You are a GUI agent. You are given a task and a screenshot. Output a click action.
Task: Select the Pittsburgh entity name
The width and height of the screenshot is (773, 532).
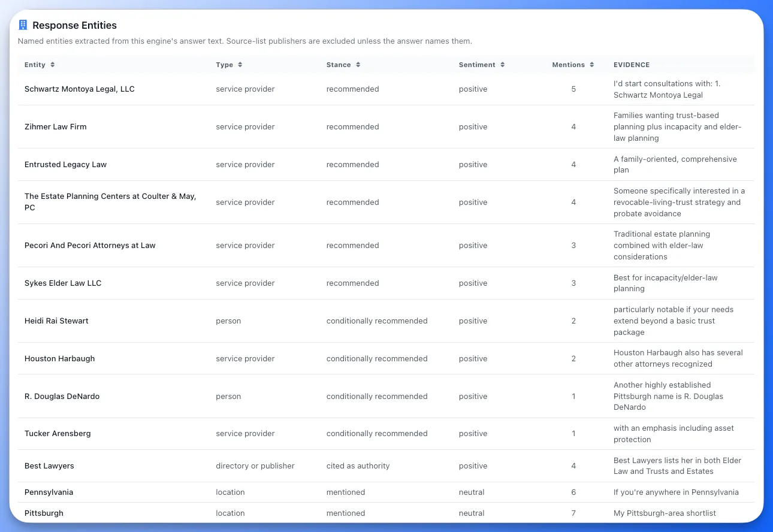point(44,513)
